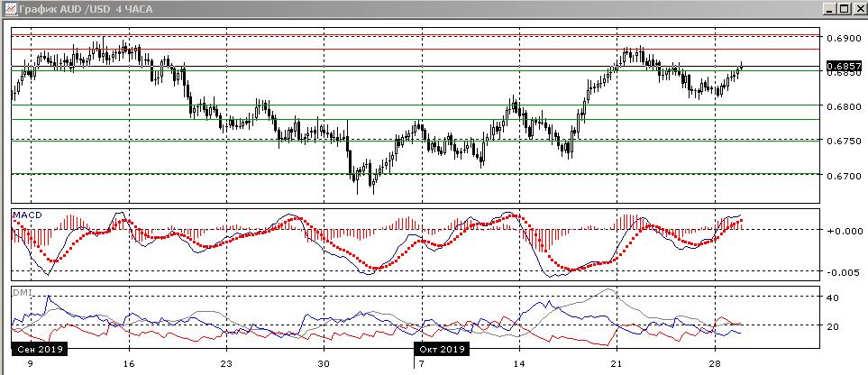Click the MACD -0.005 scale label
Viewport: 868px width, 375px height.
coord(842,272)
